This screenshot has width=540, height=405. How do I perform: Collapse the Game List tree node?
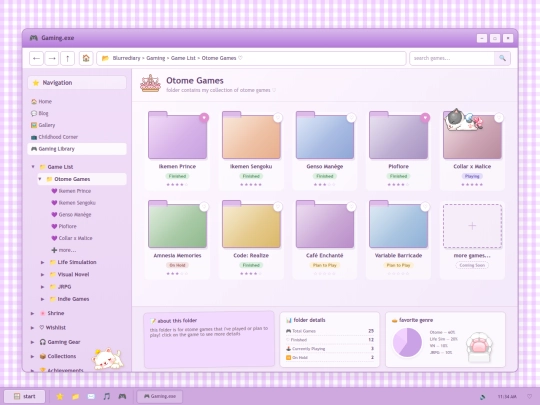(33, 167)
